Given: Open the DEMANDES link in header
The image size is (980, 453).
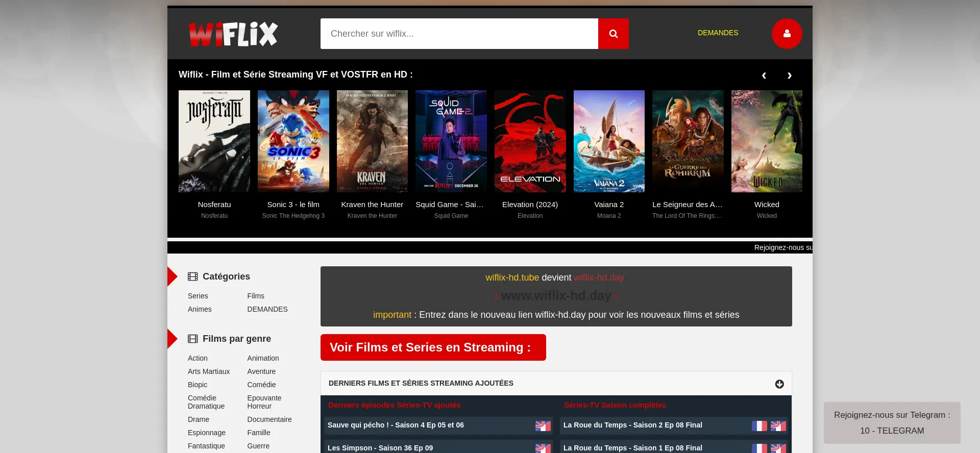Looking at the screenshot, I should point(718,33).
